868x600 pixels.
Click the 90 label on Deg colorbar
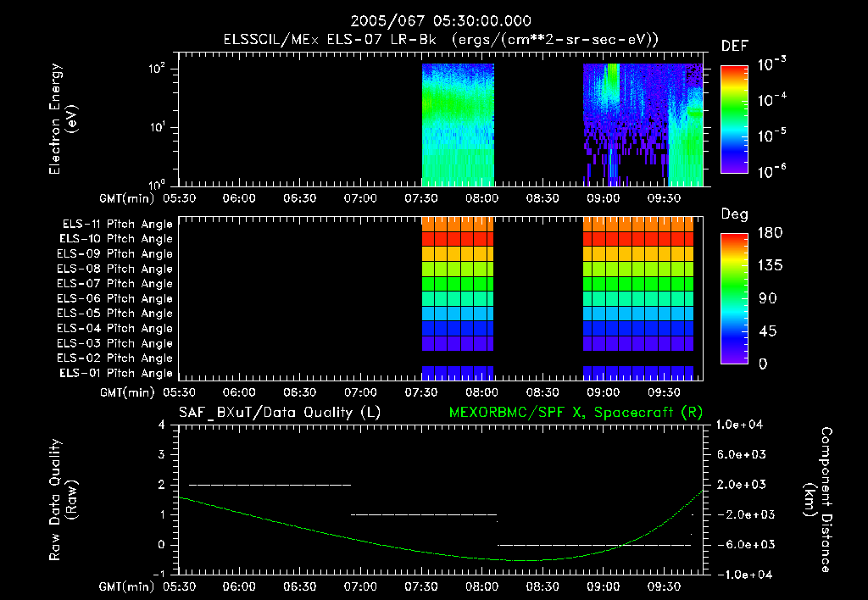pyautogui.click(x=768, y=299)
